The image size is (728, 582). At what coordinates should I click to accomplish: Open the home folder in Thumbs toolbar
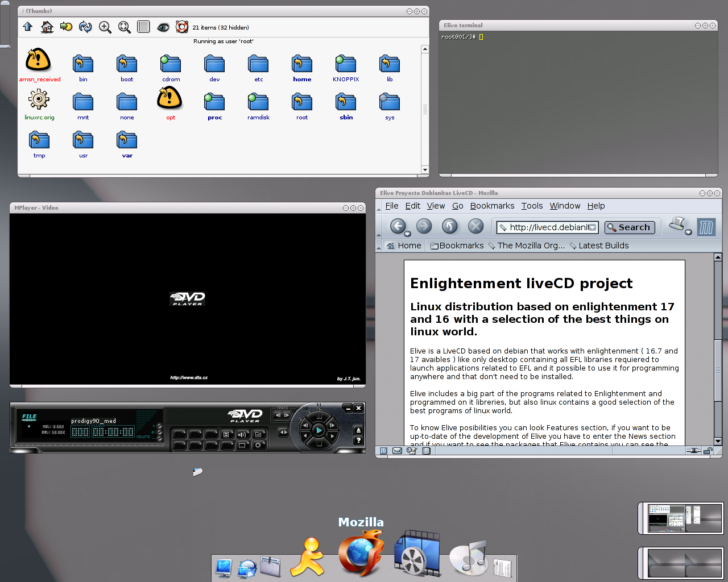click(x=47, y=27)
